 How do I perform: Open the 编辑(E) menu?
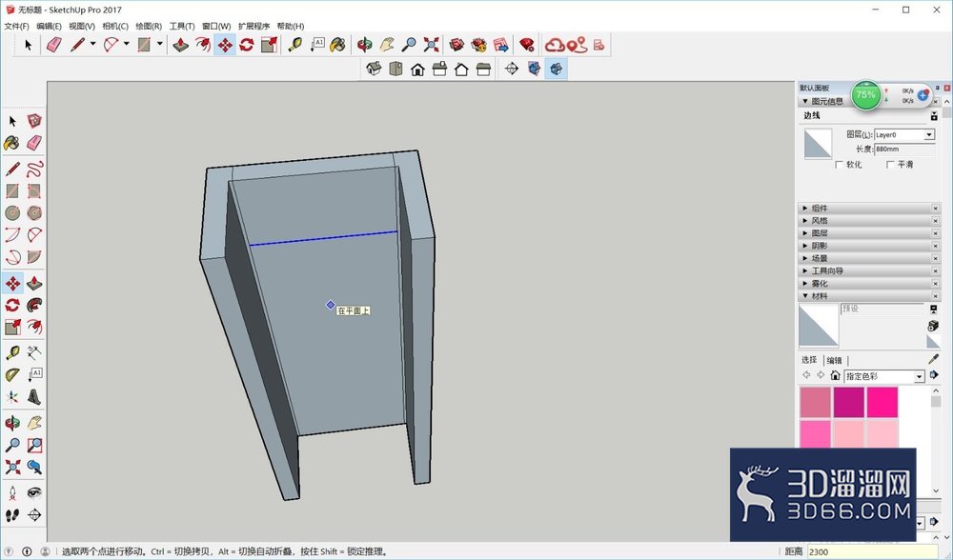click(x=49, y=26)
